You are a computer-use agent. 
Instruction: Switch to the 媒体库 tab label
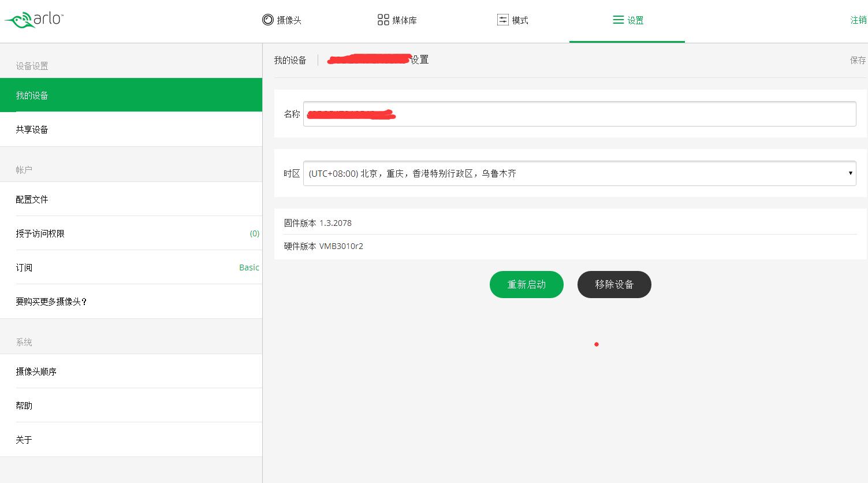pos(404,20)
